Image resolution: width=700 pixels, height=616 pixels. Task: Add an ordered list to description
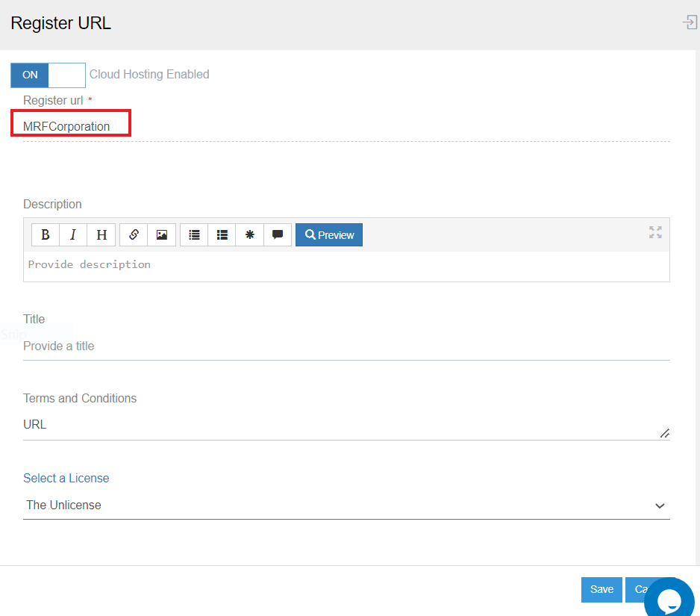(x=222, y=234)
